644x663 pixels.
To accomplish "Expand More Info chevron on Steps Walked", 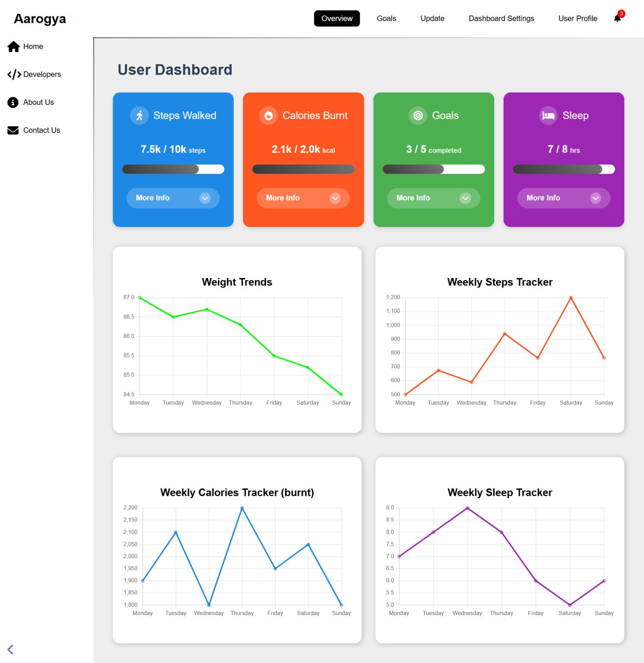I will (205, 198).
